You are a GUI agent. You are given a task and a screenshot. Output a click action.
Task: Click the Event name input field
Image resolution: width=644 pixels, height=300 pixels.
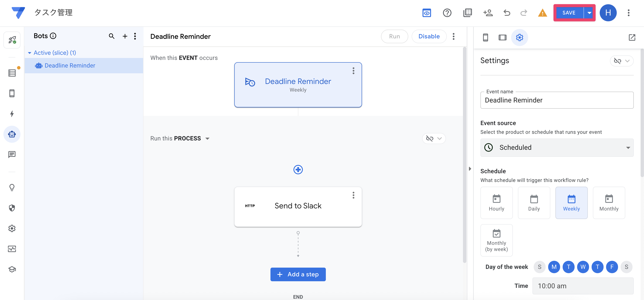[x=557, y=100]
